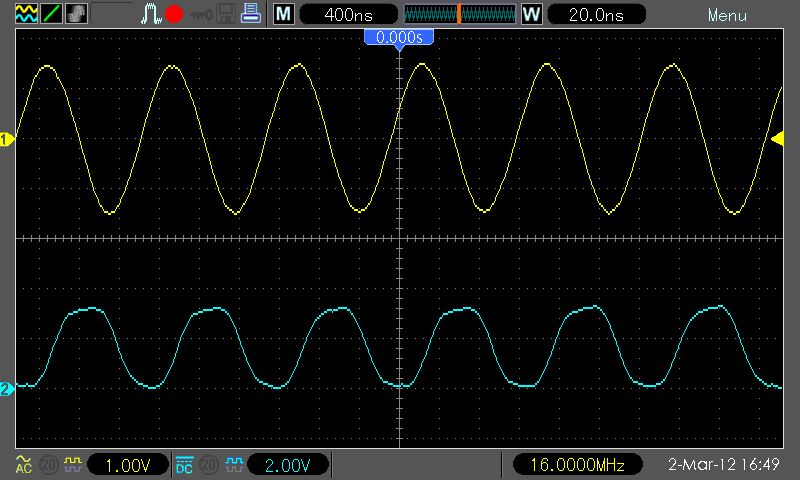Click the W window timebase label

tap(531, 14)
